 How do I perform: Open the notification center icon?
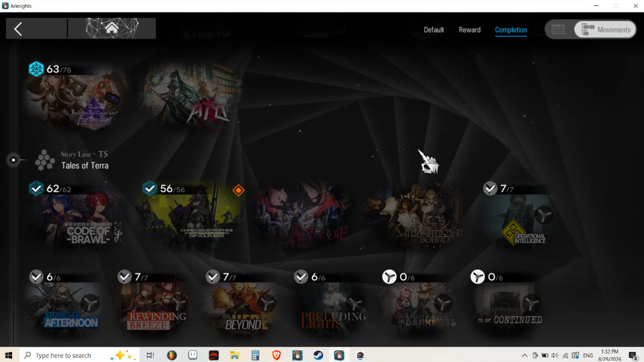point(633,355)
